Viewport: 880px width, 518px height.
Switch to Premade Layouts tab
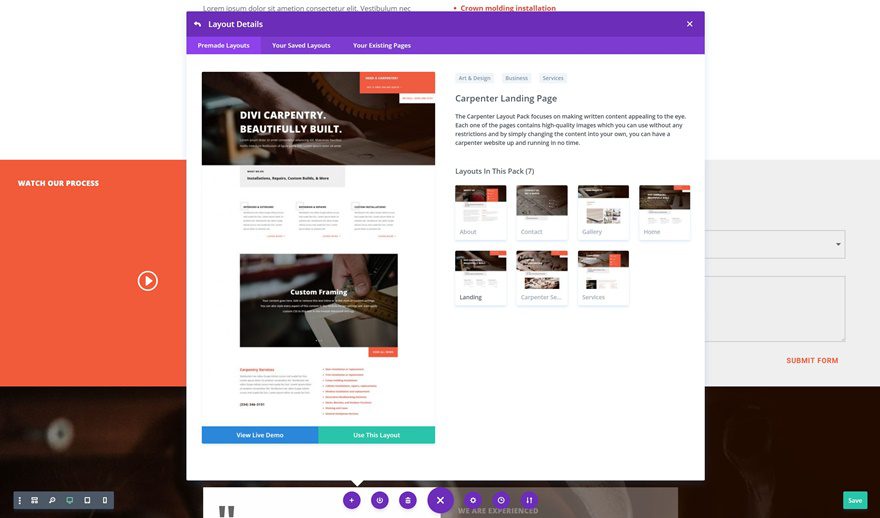click(223, 45)
